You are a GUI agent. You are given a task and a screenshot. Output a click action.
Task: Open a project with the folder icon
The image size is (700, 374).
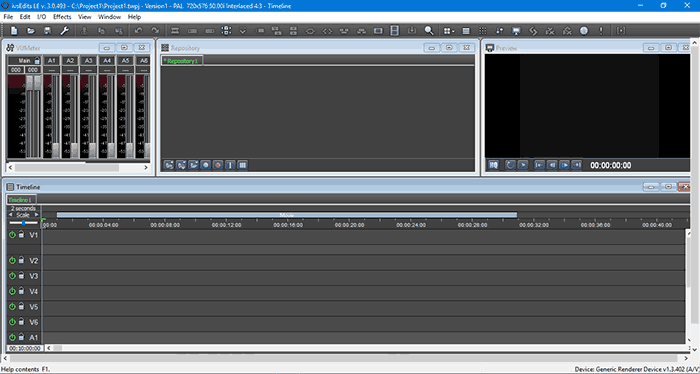[31, 31]
